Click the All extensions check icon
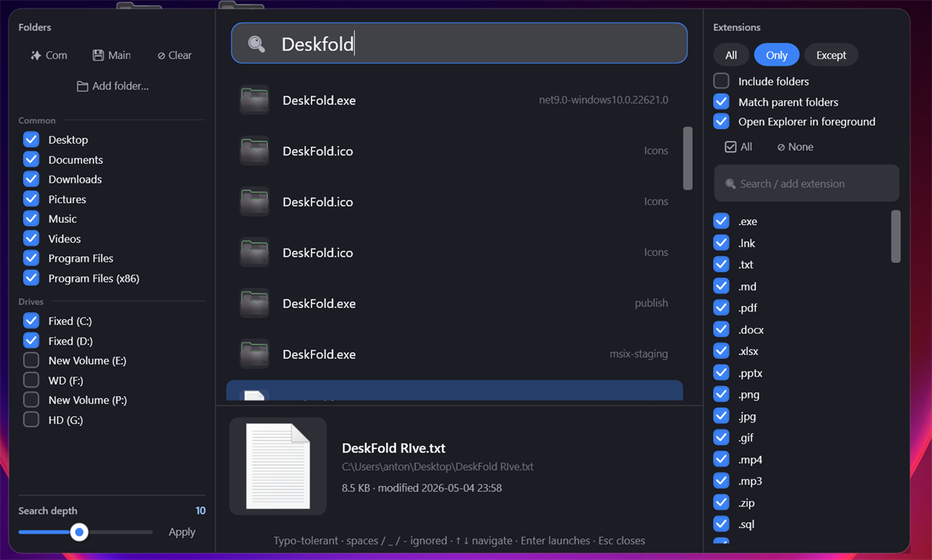932x560 pixels. point(730,147)
